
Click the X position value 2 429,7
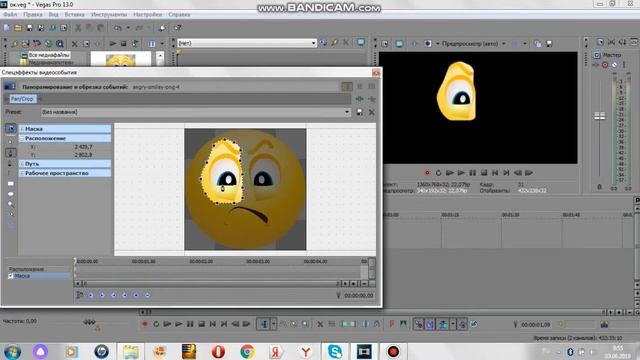pos(83,147)
